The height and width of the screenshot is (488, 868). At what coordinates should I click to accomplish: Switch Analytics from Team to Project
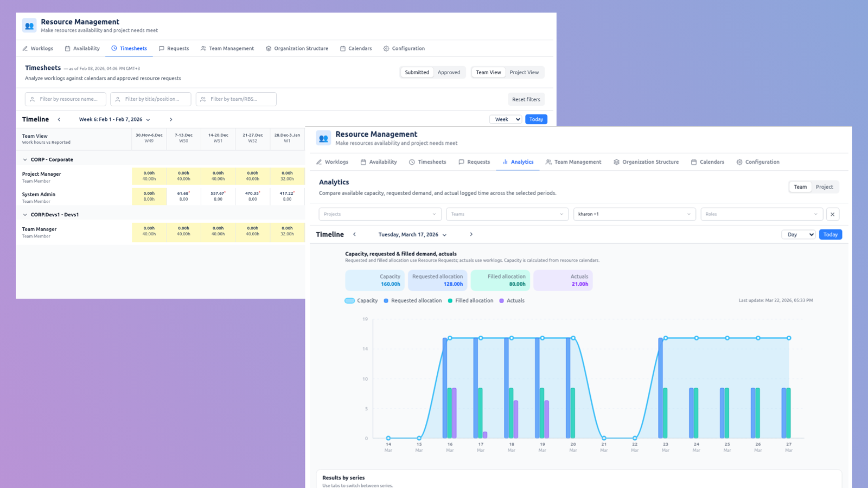click(x=824, y=187)
